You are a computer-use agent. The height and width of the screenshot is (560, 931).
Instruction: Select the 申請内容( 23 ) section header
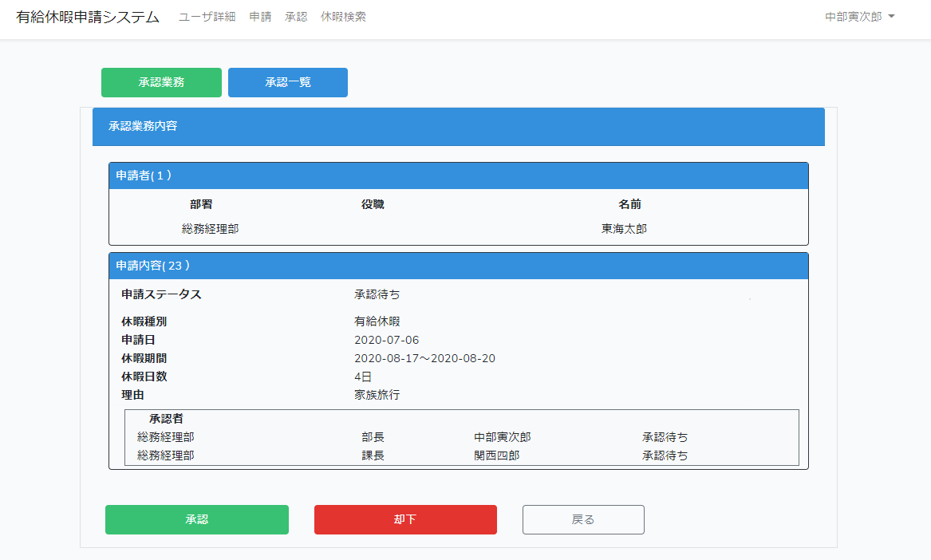pyautogui.click(x=459, y=266)
